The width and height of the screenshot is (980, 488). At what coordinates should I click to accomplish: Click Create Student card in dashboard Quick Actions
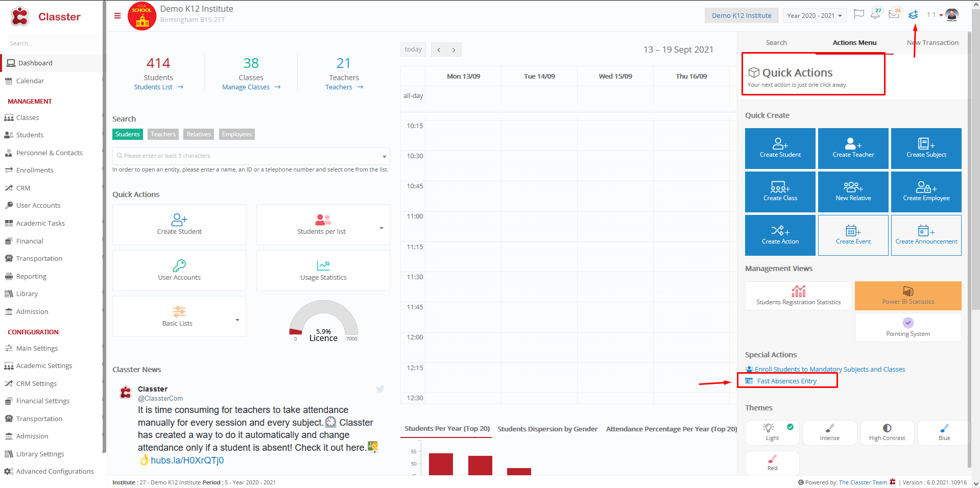[x=179, y=225]
